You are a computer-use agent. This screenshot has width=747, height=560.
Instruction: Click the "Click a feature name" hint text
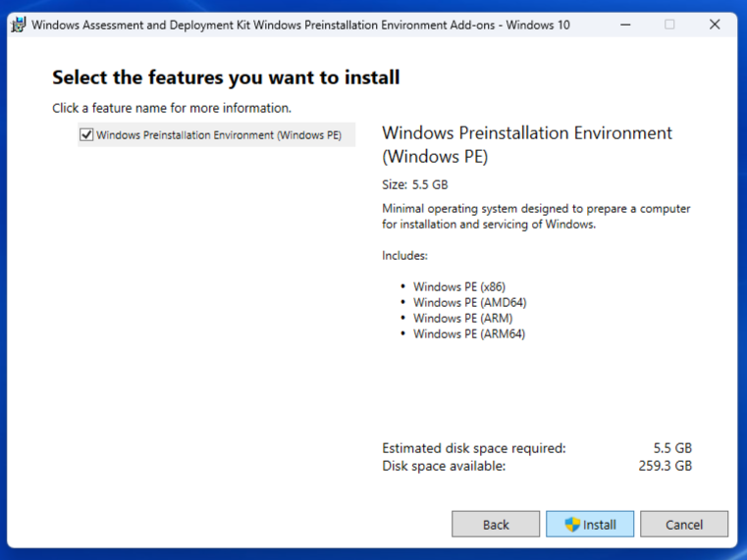pyautogui.click(x=172, y=108)
